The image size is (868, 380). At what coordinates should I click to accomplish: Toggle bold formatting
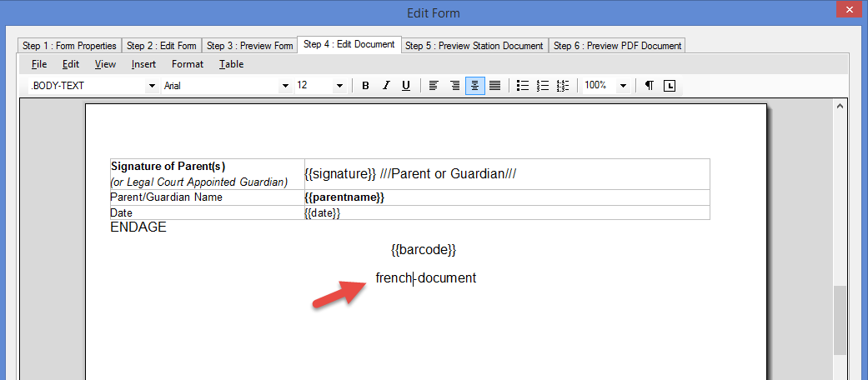[365, 86]
